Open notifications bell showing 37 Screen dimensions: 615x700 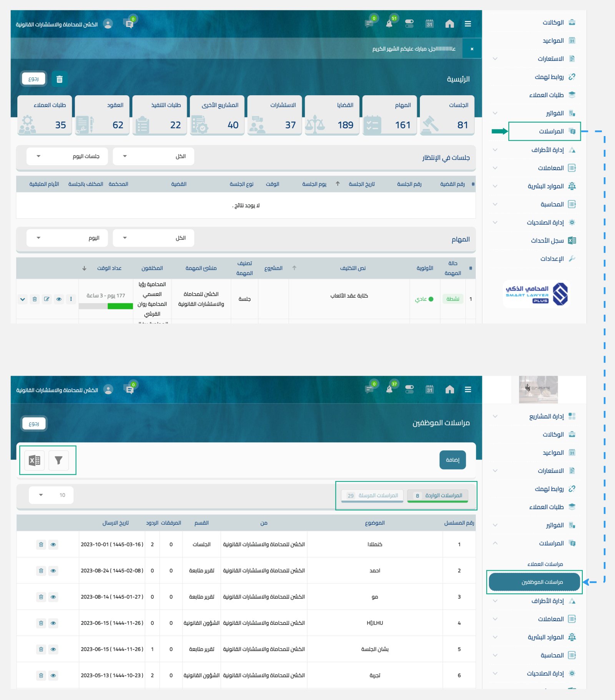pyautogui.click(x=389, y=390)
